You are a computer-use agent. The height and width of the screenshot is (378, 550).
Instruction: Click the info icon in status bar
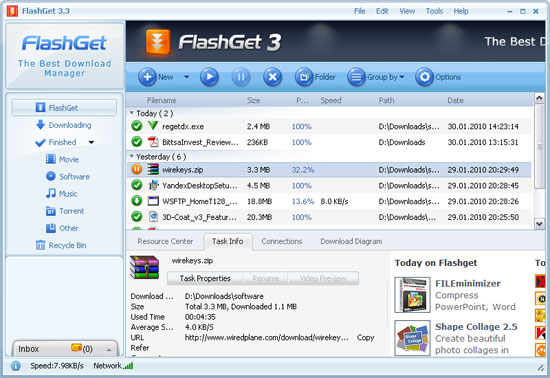(15, 366)
